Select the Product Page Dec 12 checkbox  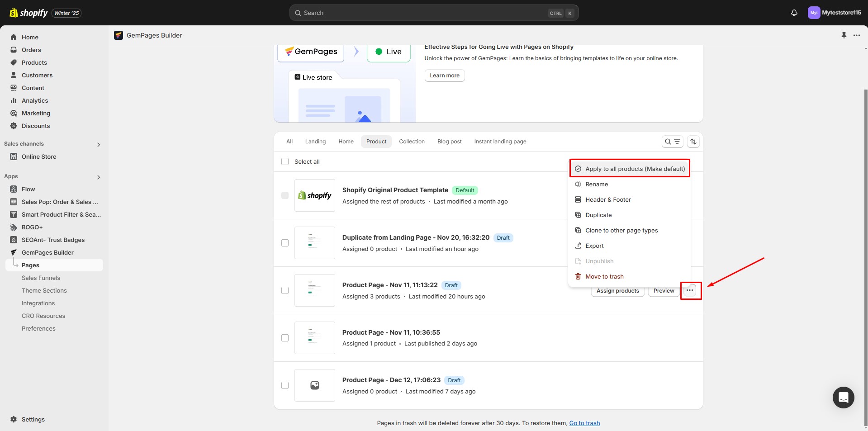tap(285, 385)
